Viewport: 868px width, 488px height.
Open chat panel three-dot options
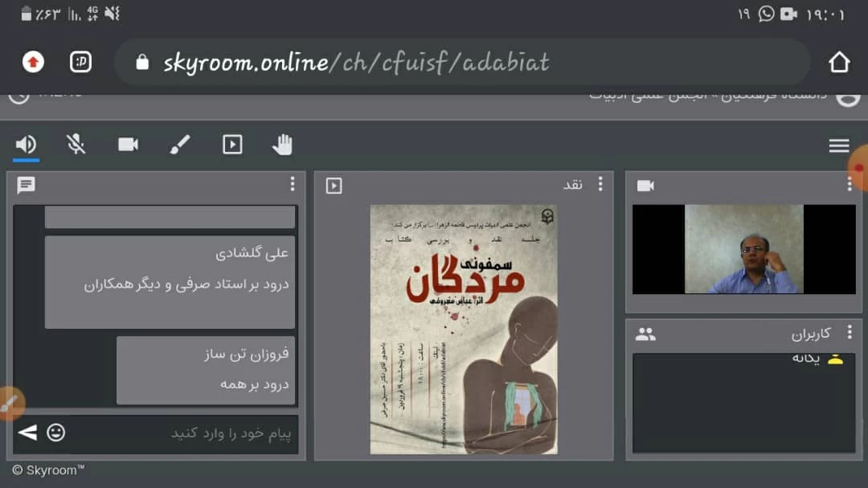pyautogui.click(x=293, y=185)
